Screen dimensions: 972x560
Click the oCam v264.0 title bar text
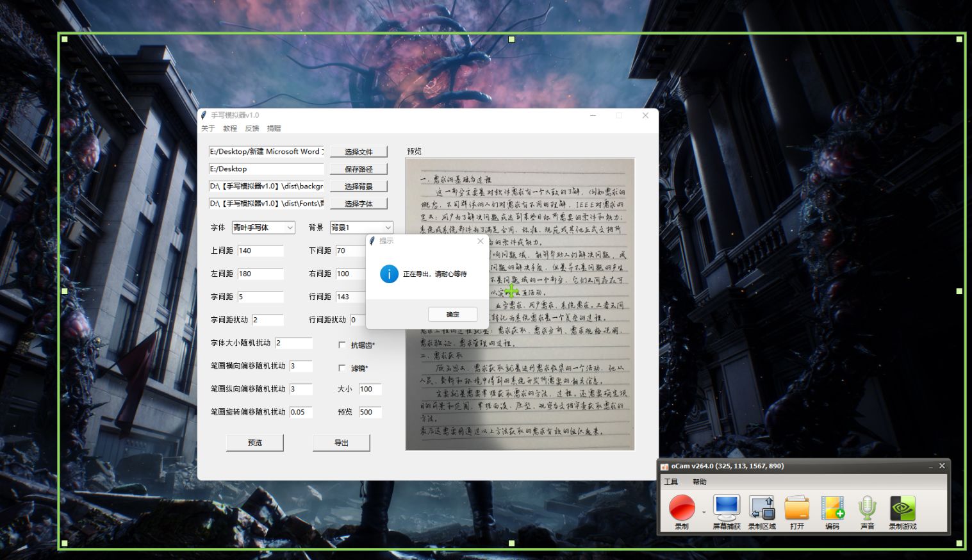pos(727,466)
